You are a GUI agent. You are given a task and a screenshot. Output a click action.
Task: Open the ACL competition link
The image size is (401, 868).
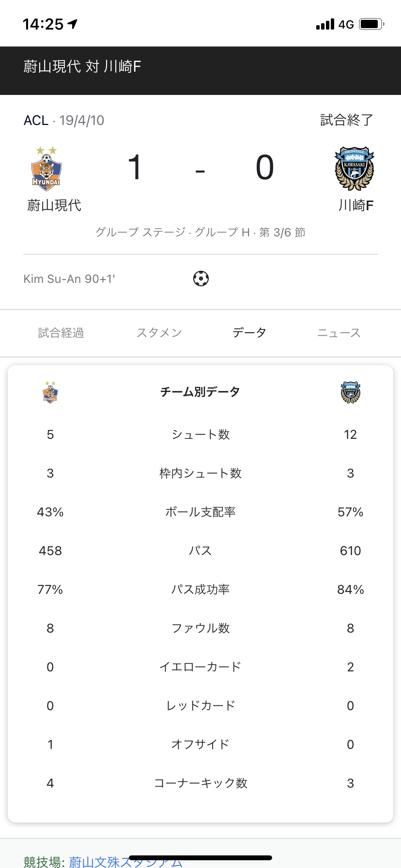(36, 120)
